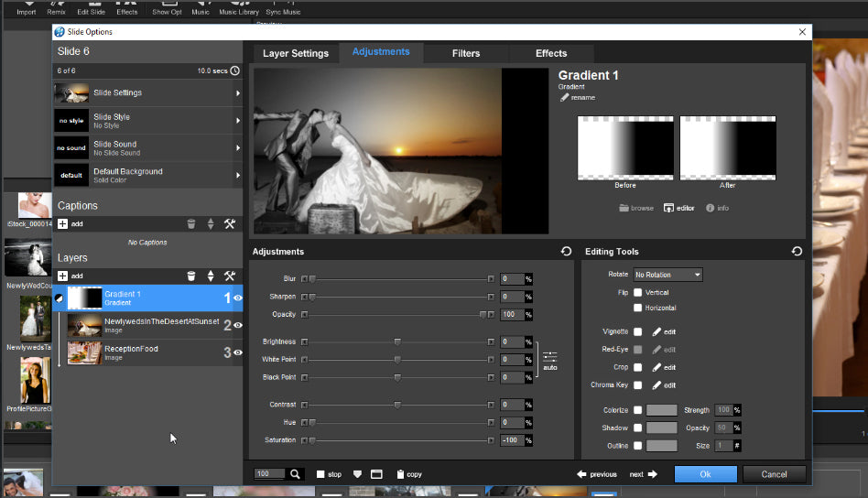Image resolution: width=868 pixels, height=498 pixels.
Task: Click the Layers move up/down arrows
Action: tap(211, 276)
